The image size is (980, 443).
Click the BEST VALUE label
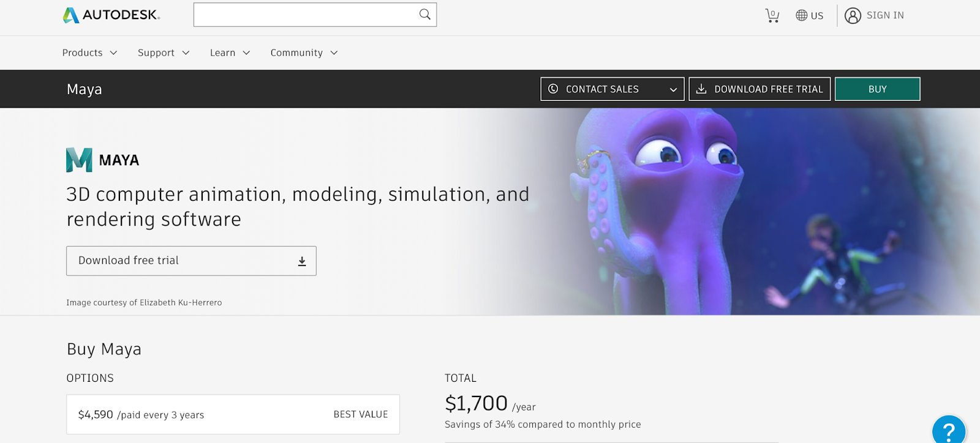click(361, 414)
